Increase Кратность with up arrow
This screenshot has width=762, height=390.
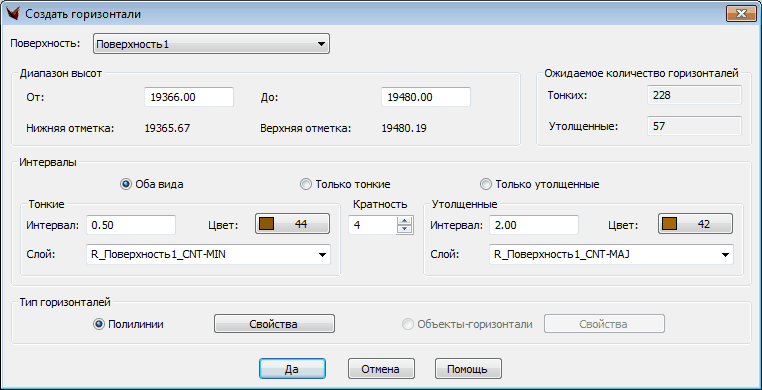tap(404, 221)
